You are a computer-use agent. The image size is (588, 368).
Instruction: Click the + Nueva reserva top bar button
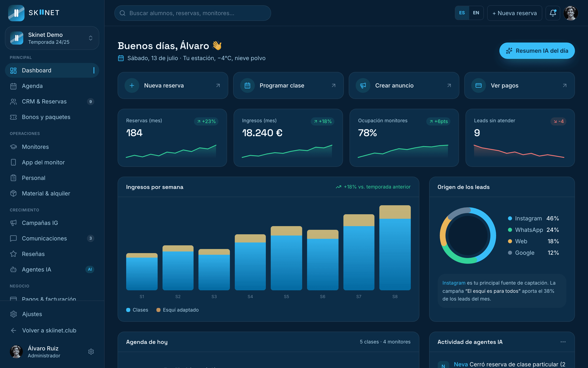coord(514,13)
